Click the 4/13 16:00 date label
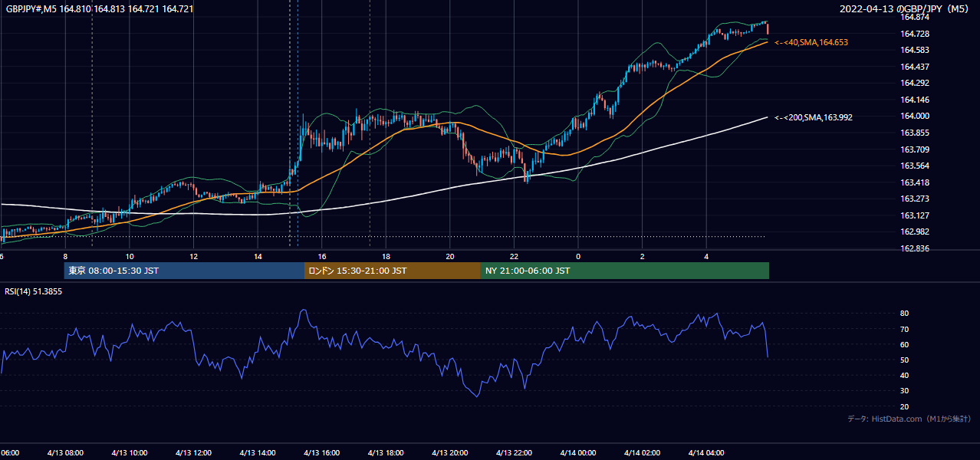Image resolution: width=980 pixels, height=460 pixels. pyautogui.click(x=321, y=453)
